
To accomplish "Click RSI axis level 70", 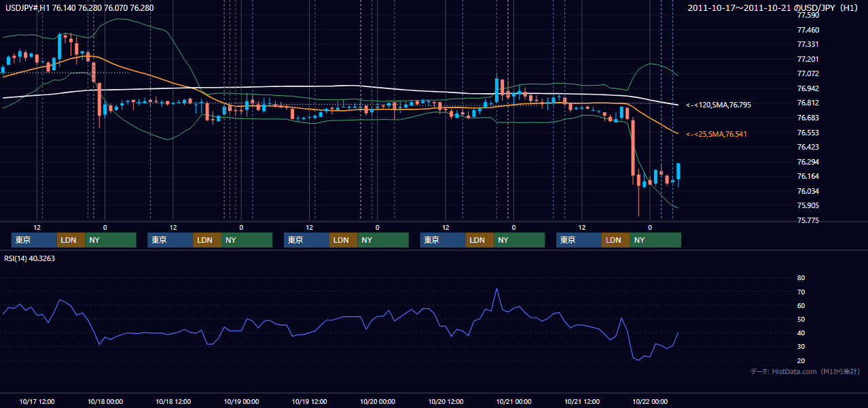I will click(x=801, y=292).
